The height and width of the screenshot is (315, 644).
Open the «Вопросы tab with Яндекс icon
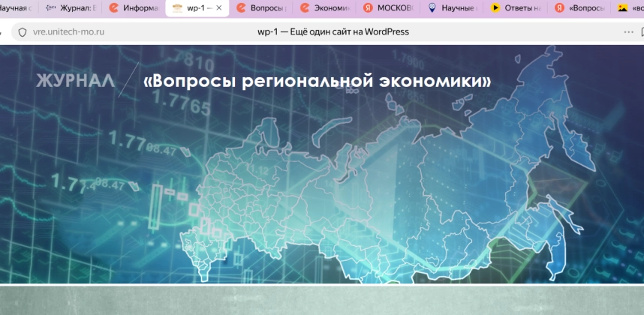pyautogui.click(x=580, y=8)
